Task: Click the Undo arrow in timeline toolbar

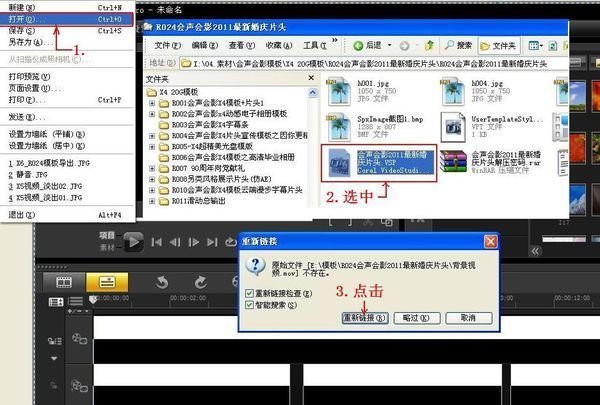Action: click(x=162, y=283)
